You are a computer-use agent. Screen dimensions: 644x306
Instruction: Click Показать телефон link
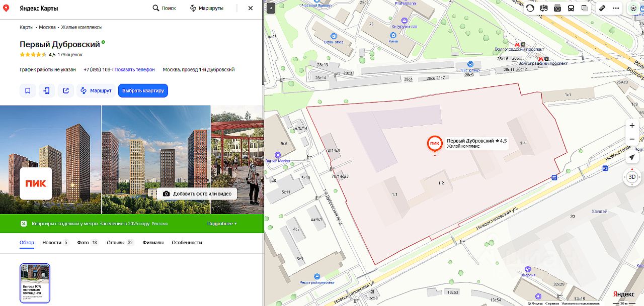[134, 70]
